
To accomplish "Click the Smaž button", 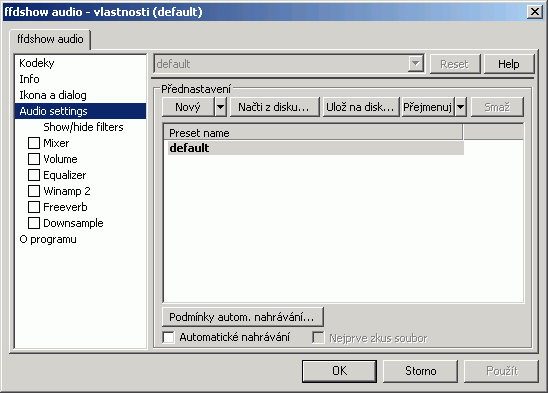I will pyautogui.click(x=497, y=107).
